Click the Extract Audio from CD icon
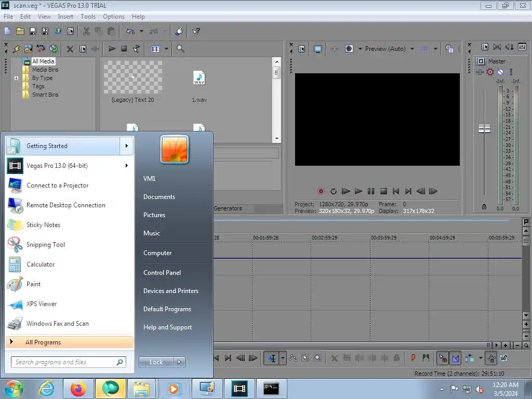 (x=54, y=49)
